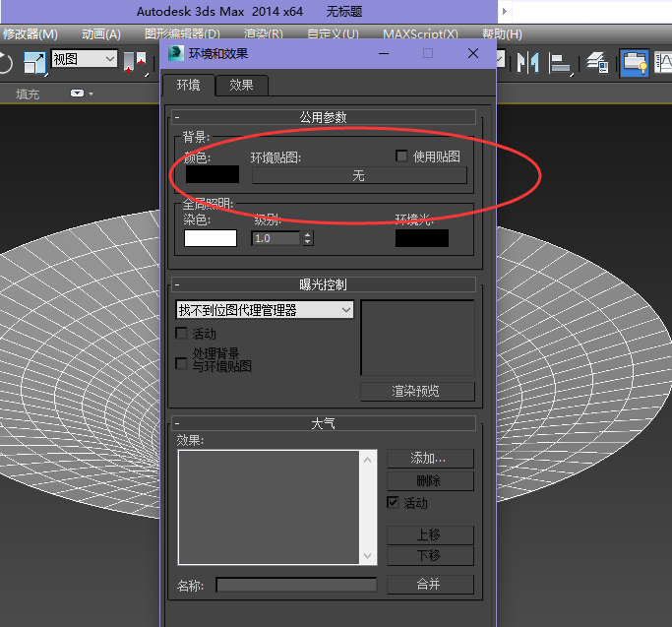Switch to the 效果 tab
Screen dimensions: 672x627
[x=242, y=85]
